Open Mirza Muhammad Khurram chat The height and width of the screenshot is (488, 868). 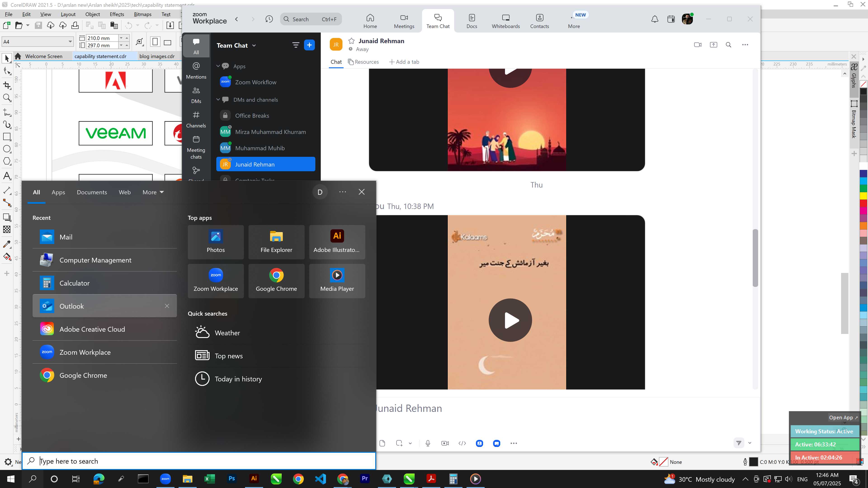[266, 132]
